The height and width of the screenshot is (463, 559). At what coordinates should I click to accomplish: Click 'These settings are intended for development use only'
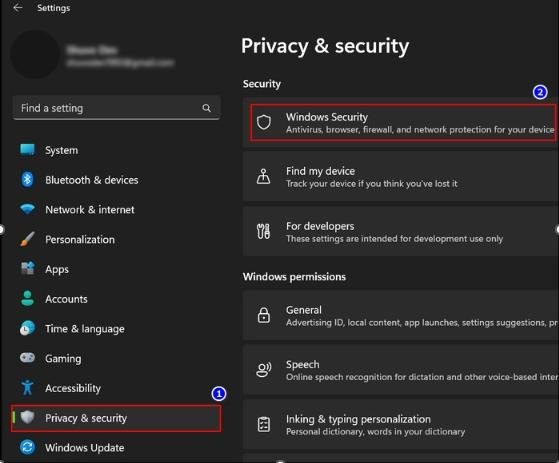click(x=394, y=239)
